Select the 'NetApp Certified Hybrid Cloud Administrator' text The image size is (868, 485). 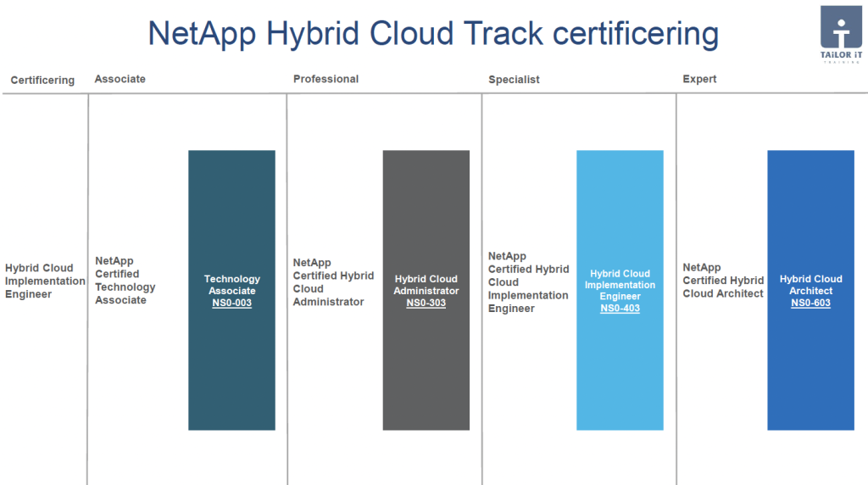point(333,282)
